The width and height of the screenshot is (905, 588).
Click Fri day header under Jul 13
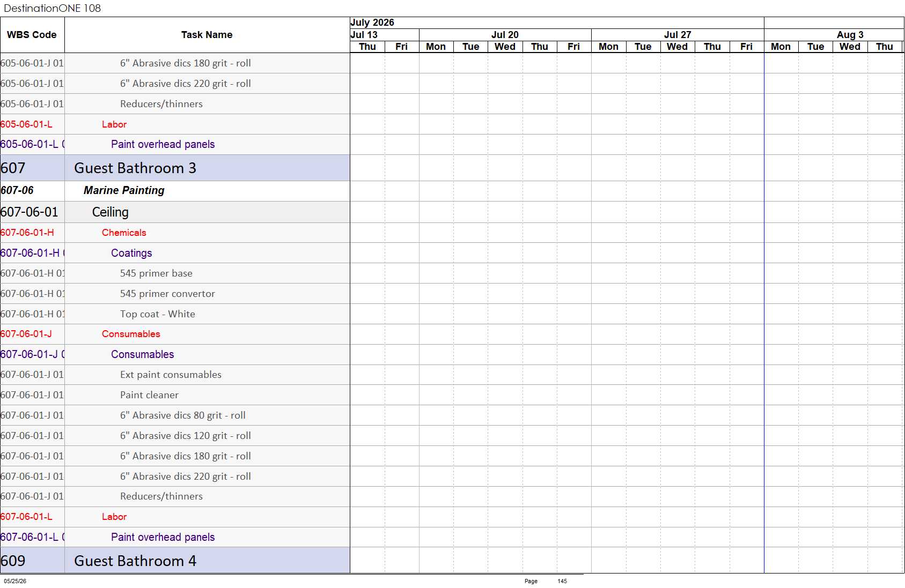(401, 47)
